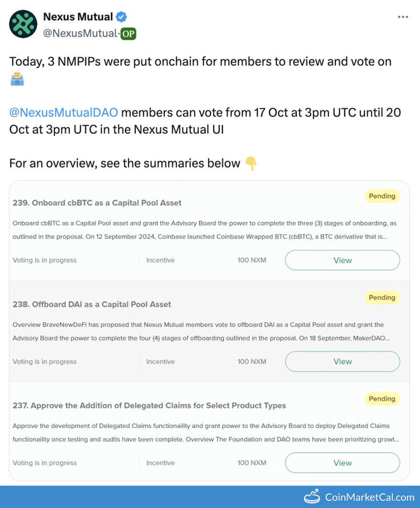Open the Delegated Claims proposal title
Viewport: 420px width, 508px height.
tap(149, 406)
